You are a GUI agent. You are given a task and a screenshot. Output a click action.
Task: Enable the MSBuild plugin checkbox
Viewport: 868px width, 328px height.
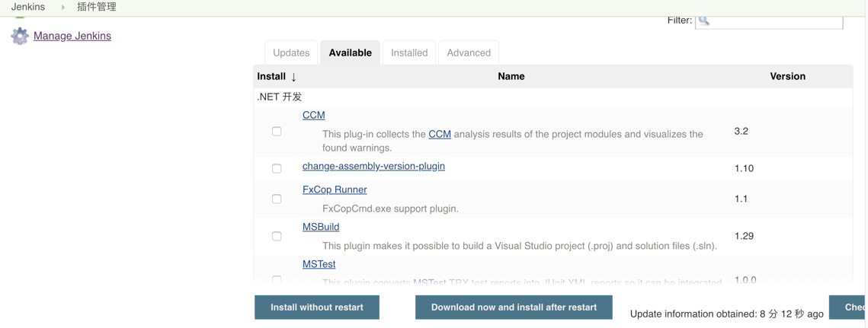tap(277, 236)
